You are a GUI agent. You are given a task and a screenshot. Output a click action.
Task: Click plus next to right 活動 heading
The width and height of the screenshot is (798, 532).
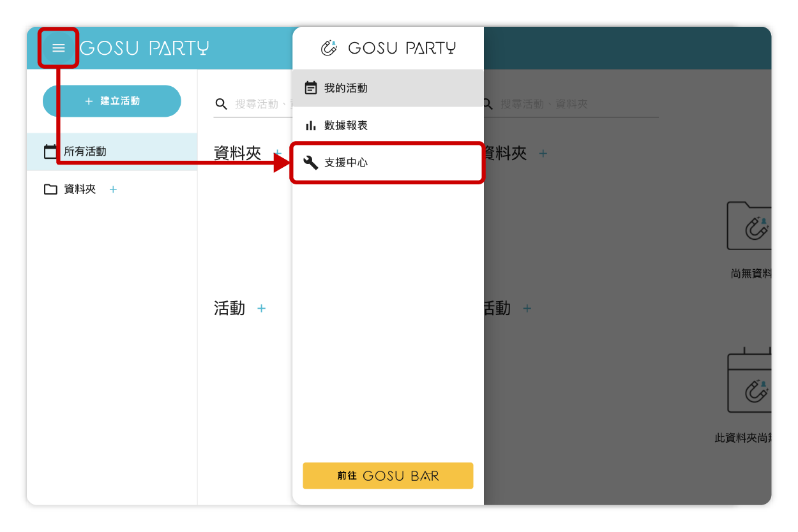coord(527,309)
